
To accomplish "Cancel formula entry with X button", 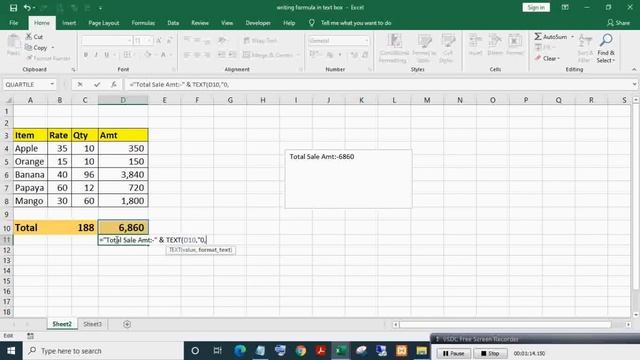I will 80,84.
